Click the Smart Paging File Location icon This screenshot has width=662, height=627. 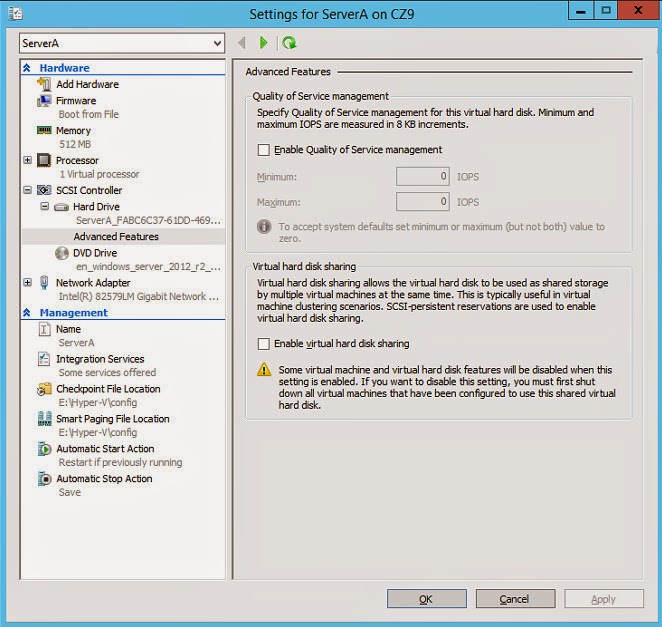44,419
